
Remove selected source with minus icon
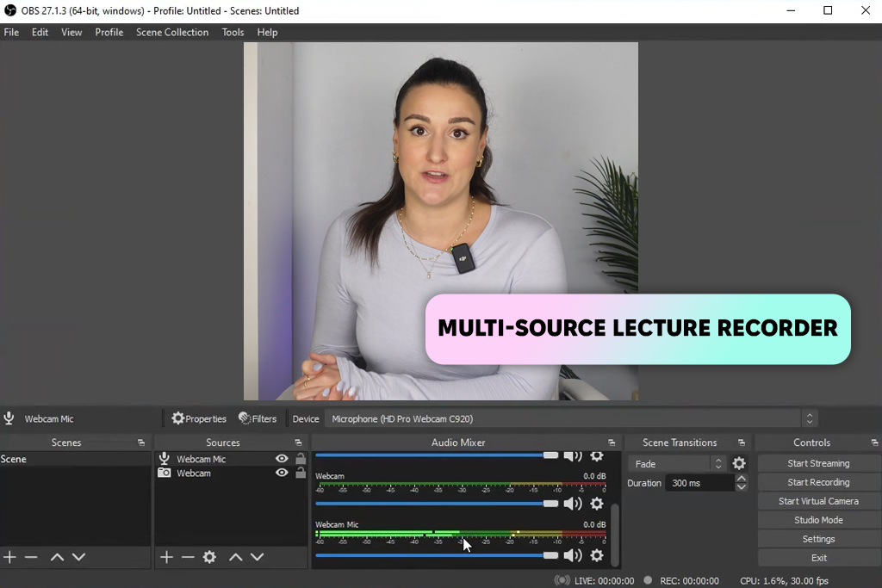(x=188, y=557)
